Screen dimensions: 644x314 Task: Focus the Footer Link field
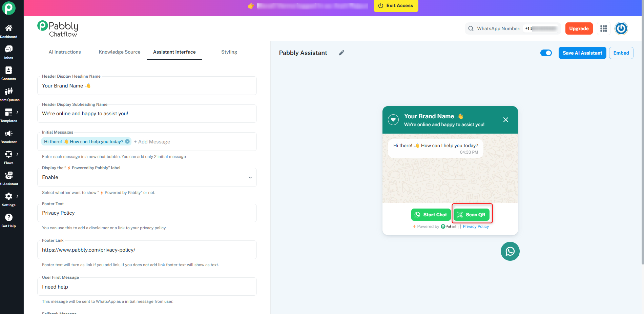147,250
